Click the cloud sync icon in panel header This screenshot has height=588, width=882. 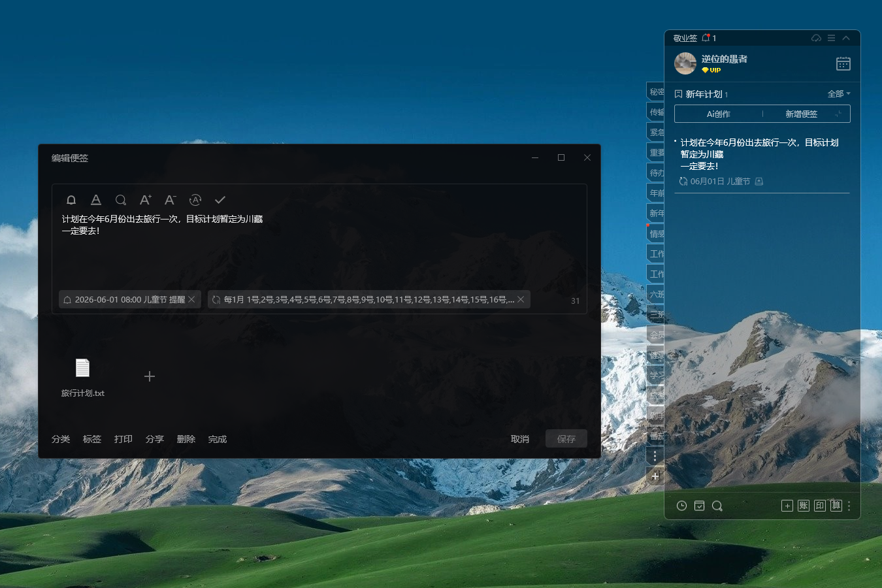point(816,38)
